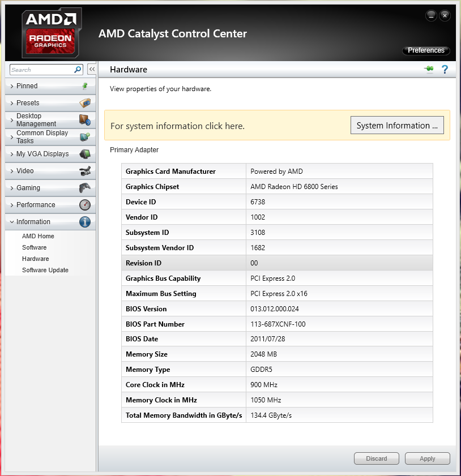Screen dimensions: 461x476
Task: Click the BIOS Date value 2011/07/28
Action: point(267,339)
